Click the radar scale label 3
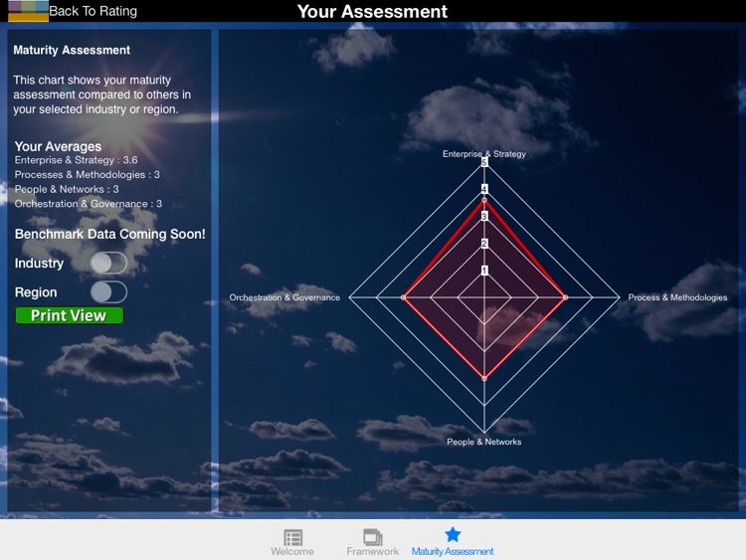 click(484, 217)
